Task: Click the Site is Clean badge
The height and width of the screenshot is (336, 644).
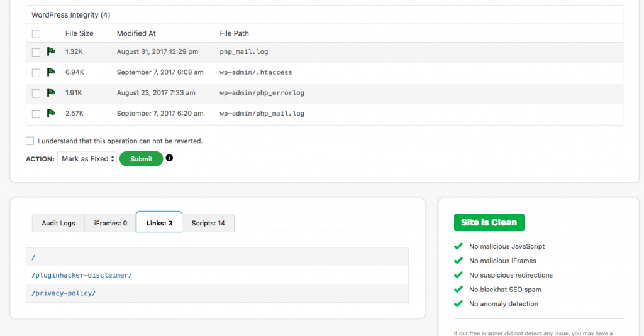Action: (489, 222)
